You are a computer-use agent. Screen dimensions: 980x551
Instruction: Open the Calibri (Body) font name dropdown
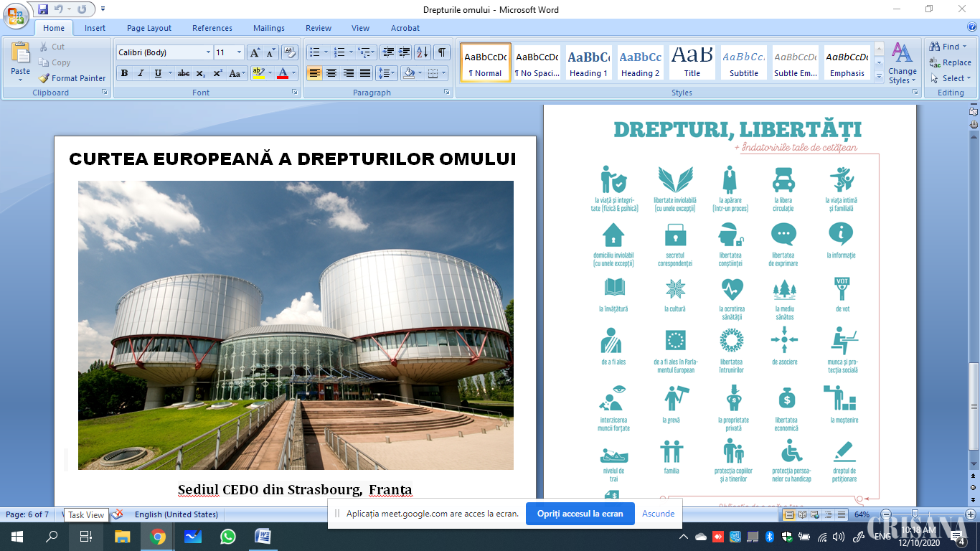pyautogui.click(x=208, y=52)
